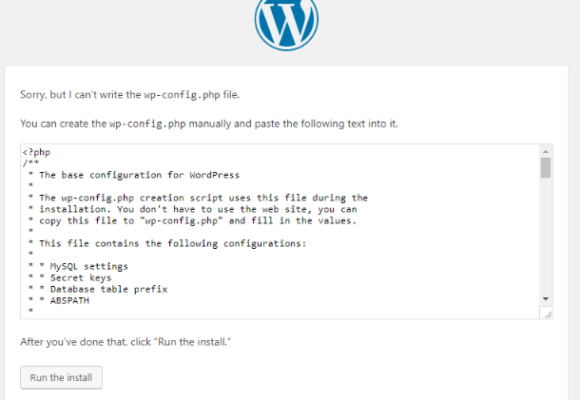Click the textarea resize handle corner
This screenshot has width=580, height=400.
click(547, 313)
